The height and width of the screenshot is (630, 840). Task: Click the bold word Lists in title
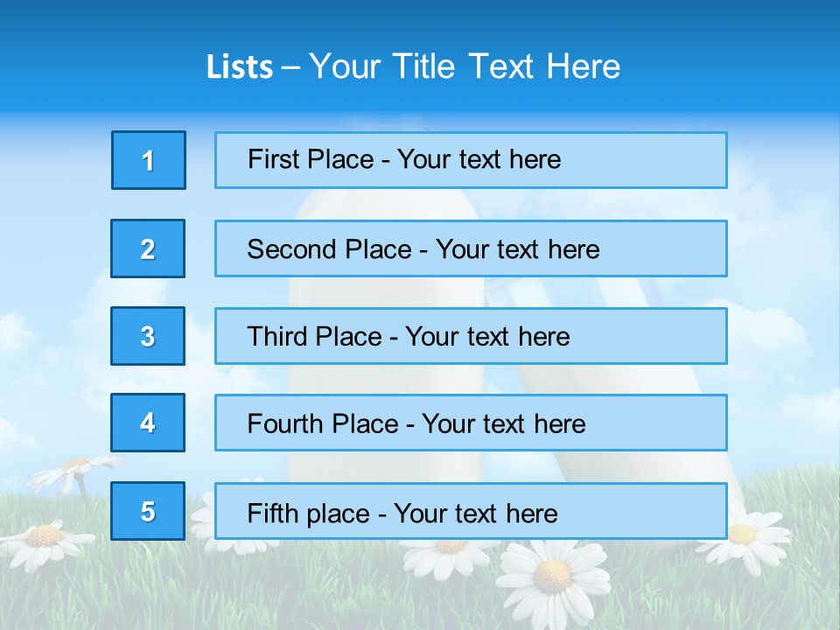point(240,66)
